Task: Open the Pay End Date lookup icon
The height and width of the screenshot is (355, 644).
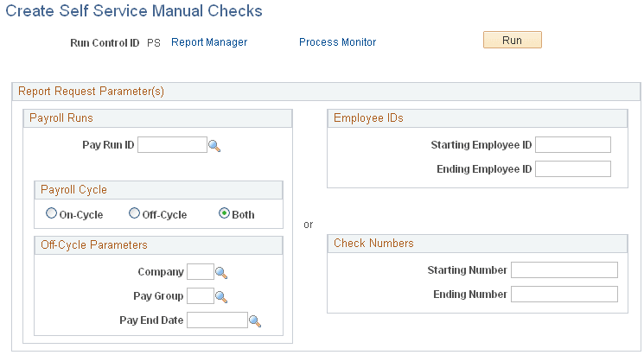Action: click(255, 321)
